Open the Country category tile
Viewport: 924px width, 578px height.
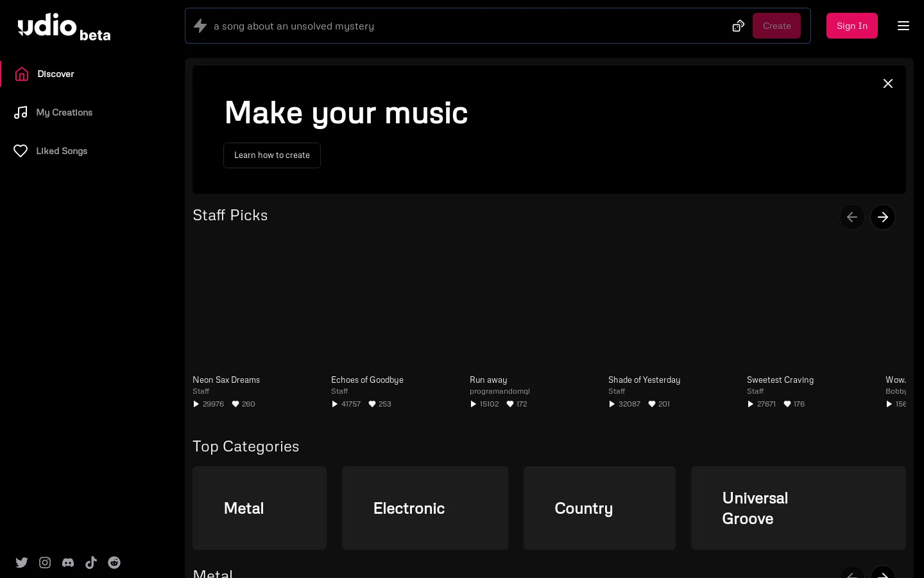599,508
